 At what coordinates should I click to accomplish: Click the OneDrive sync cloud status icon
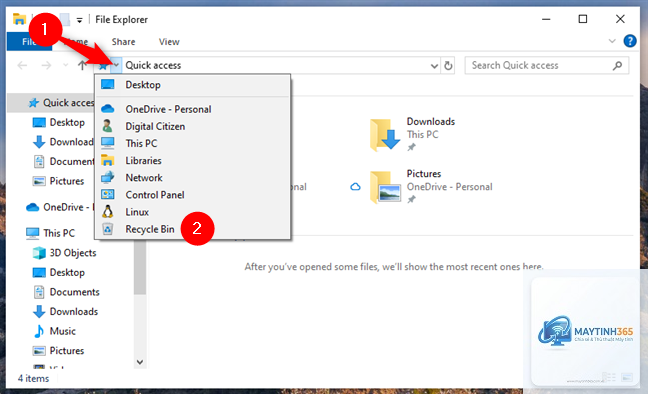point(355,187)
